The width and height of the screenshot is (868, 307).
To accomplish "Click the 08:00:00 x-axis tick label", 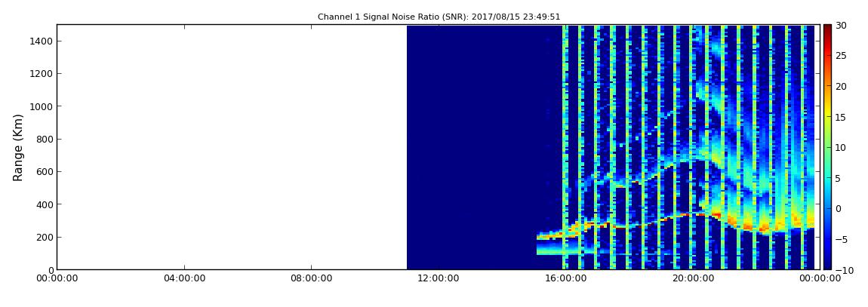I will (x=311, y=278).
